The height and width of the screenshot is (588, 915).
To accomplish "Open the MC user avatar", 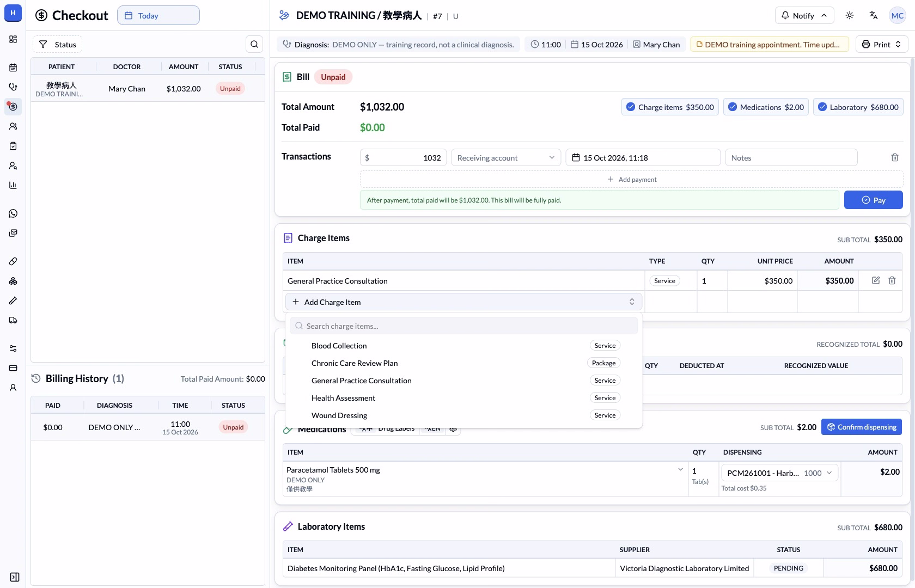I will tap(898, 15).
